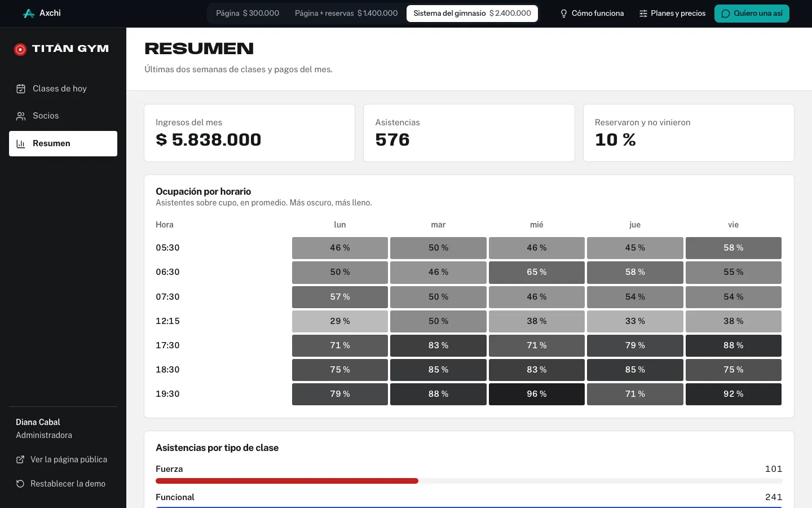Click the 65 % cell for miércoles 06:30
Viewport: 812px width, 508px height.
pos(537,272)
